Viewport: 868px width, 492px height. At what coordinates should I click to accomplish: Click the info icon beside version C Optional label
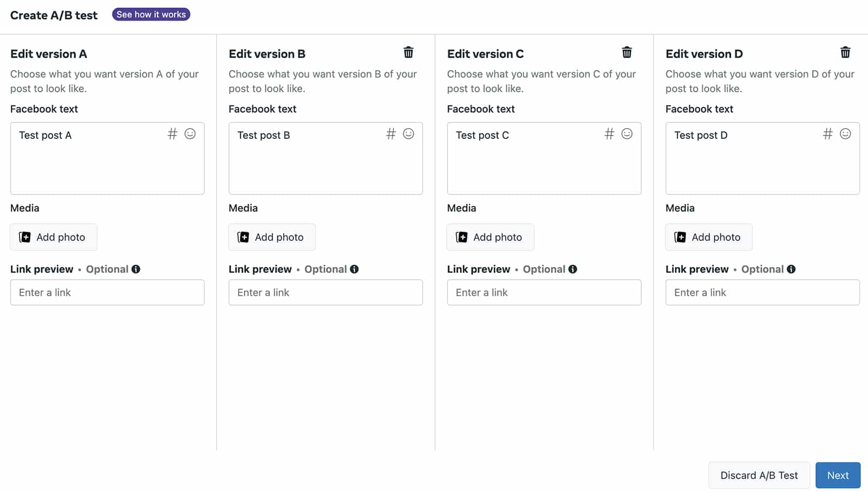573,269
